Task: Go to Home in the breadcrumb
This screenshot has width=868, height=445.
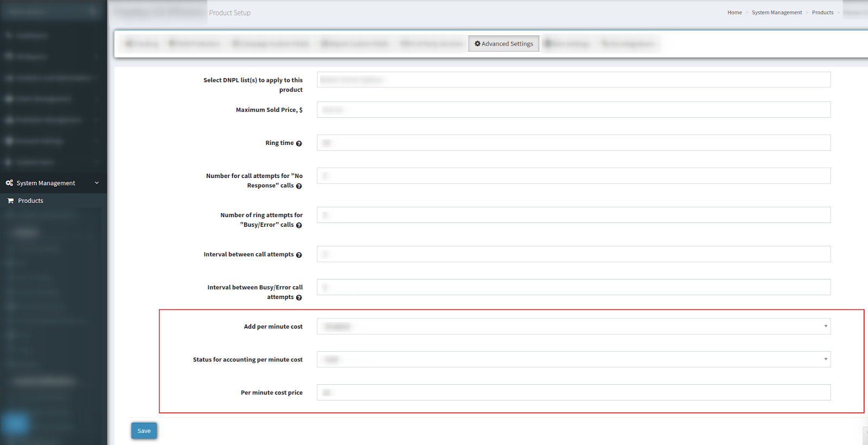Action: point(735,12)
